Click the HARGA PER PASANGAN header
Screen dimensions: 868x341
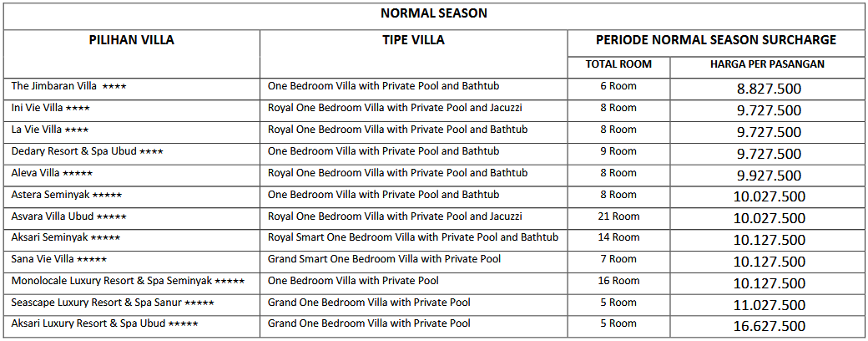pos(768,64)
